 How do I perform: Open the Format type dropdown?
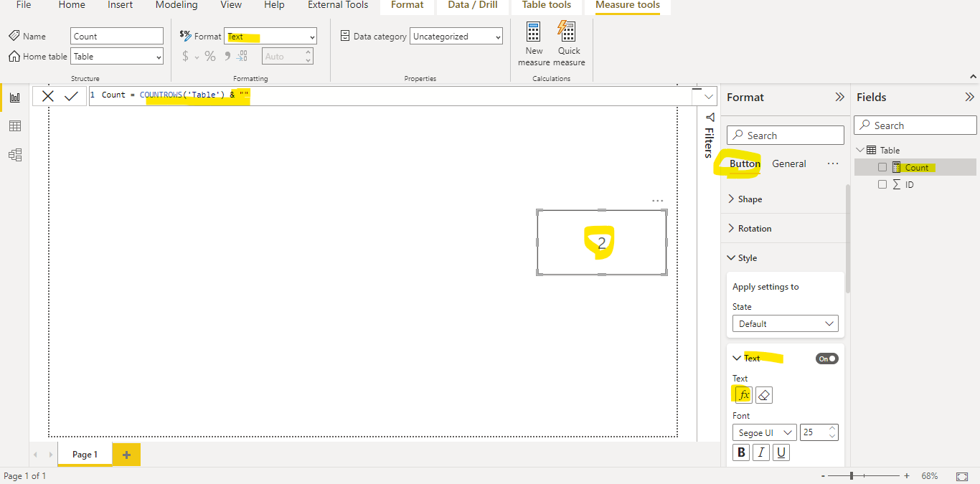[270, 37]
